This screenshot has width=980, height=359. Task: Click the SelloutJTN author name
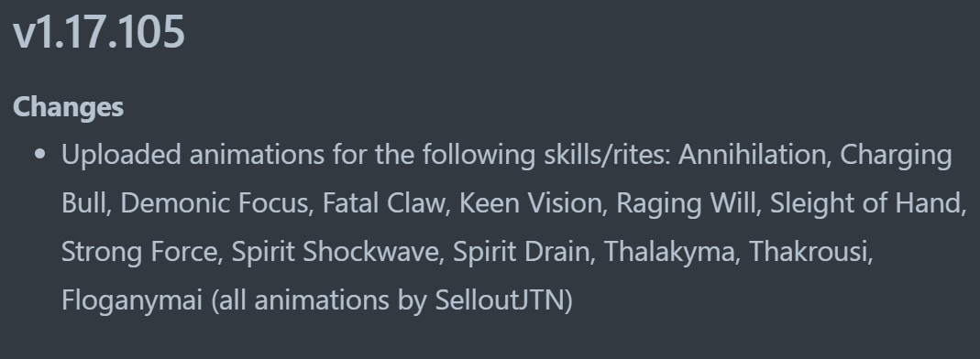pos(501,300)
